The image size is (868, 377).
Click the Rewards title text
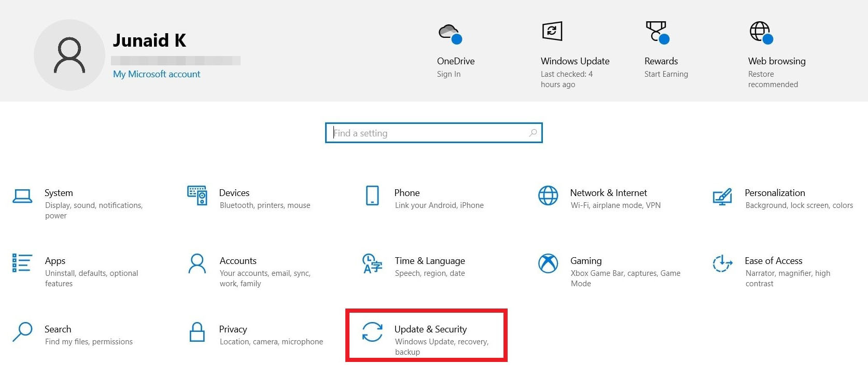click(661, 61)
